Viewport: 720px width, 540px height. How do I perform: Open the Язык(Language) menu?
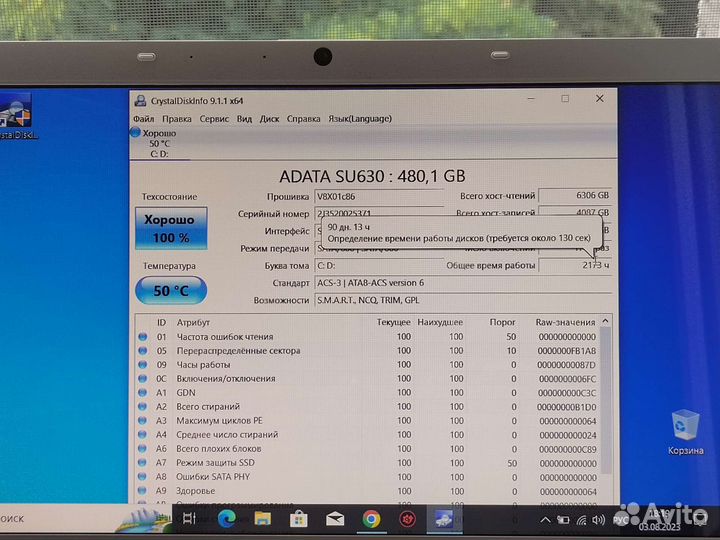(360, 118)
